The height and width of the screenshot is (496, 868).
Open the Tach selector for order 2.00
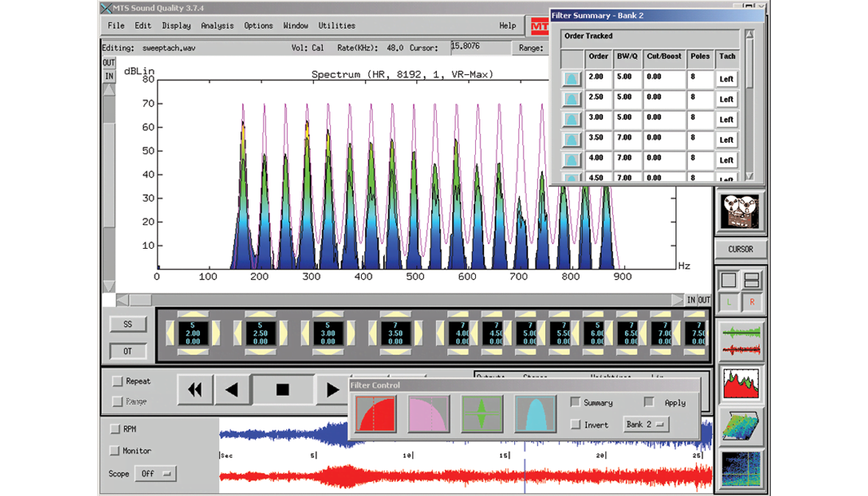tap(726, 79)
